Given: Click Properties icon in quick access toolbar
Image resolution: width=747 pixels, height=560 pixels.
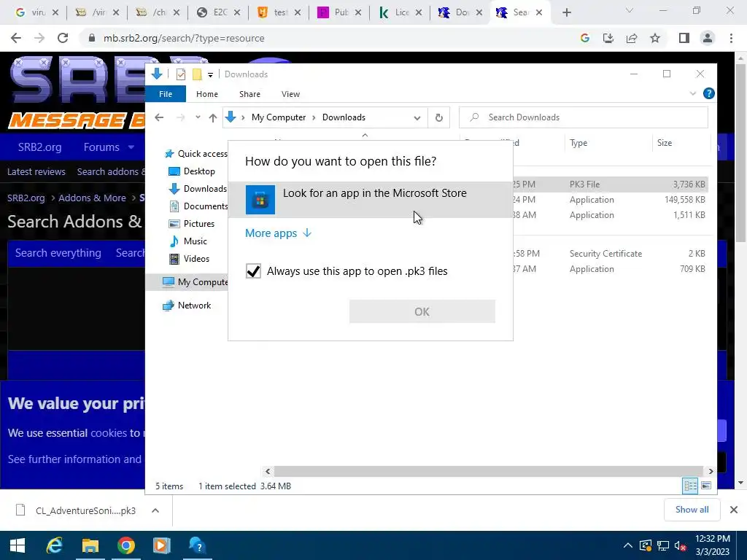Looking at the screenshot, I should pos(181,74).
